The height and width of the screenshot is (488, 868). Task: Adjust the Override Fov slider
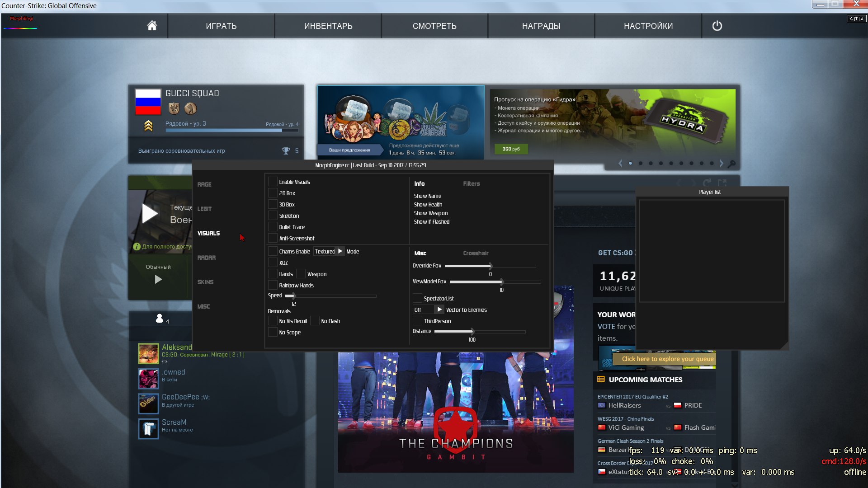pyautogui.click(x=491, y=266)
